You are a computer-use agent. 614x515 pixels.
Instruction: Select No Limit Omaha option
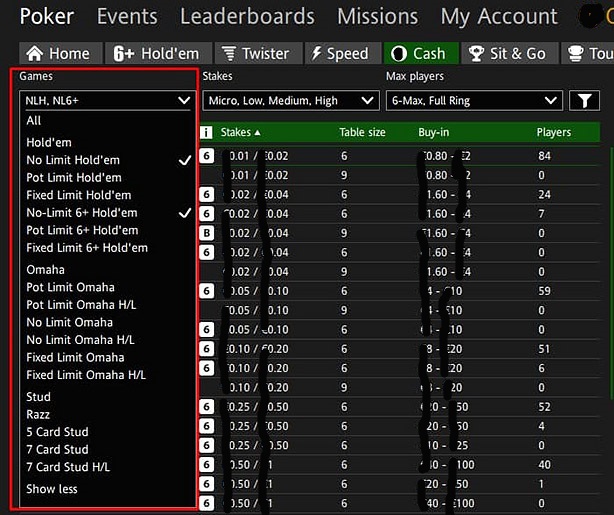coord(108,323)
